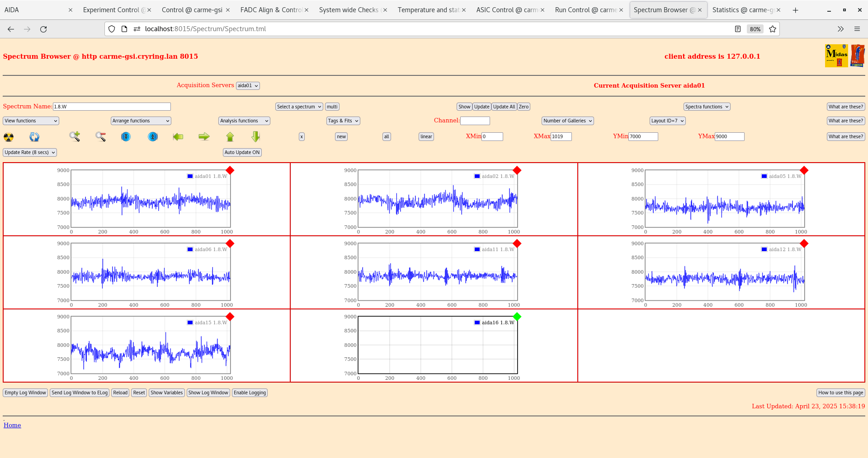Toggle Auto Update ON button
Screen dimensions: 868x458
242,152
